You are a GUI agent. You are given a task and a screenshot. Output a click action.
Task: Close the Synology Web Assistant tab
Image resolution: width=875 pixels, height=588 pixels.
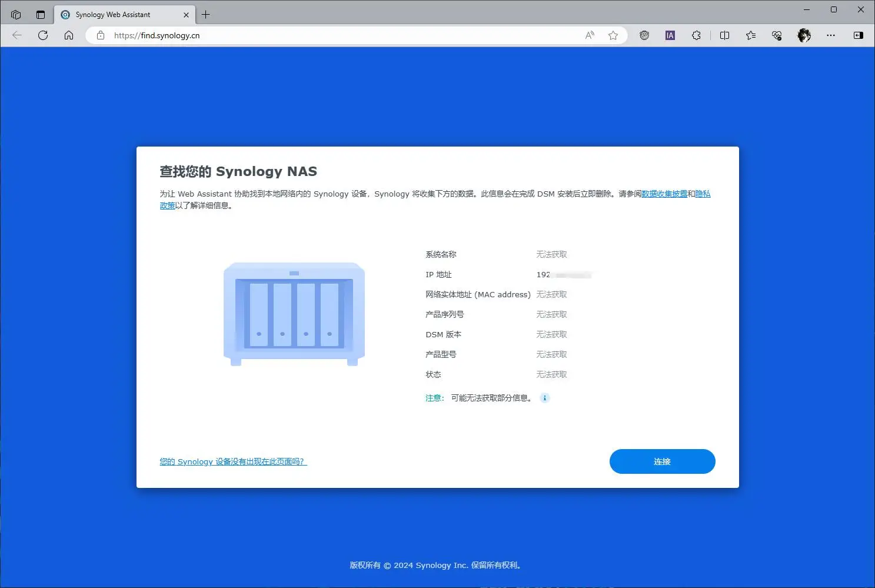(186, 15)
